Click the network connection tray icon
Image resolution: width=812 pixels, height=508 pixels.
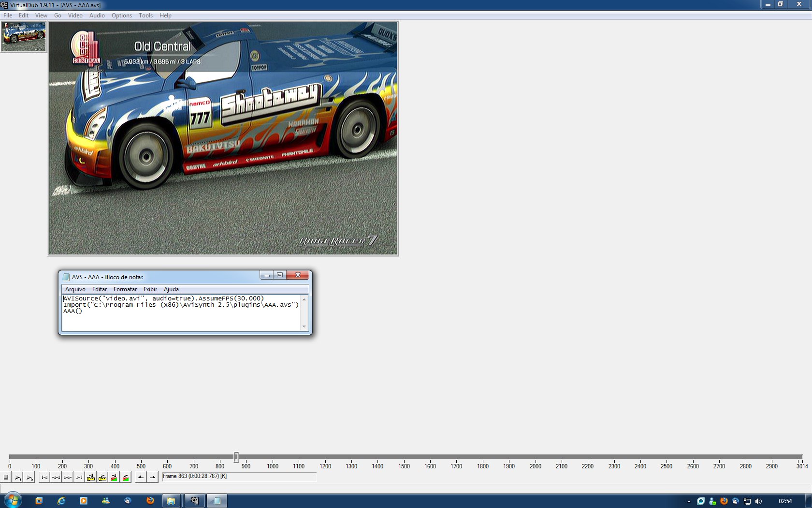(747, 501)
